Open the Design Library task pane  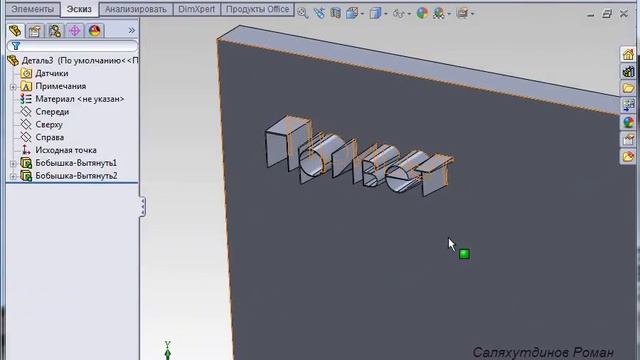coord(628,71)
